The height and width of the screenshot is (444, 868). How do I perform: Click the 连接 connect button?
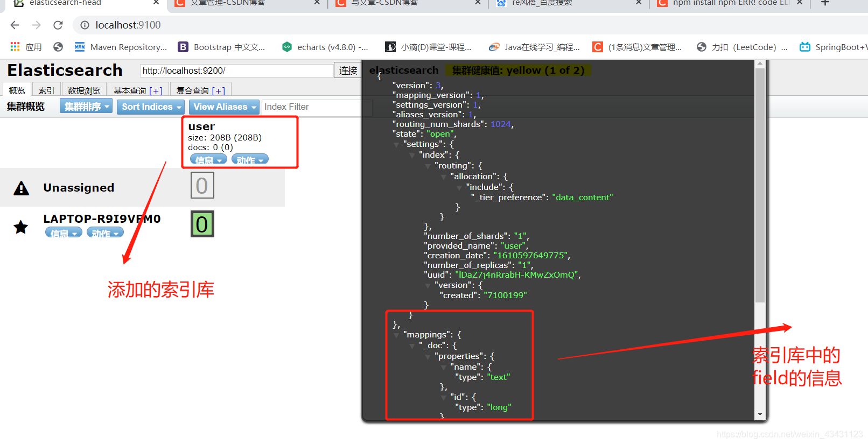348,71
